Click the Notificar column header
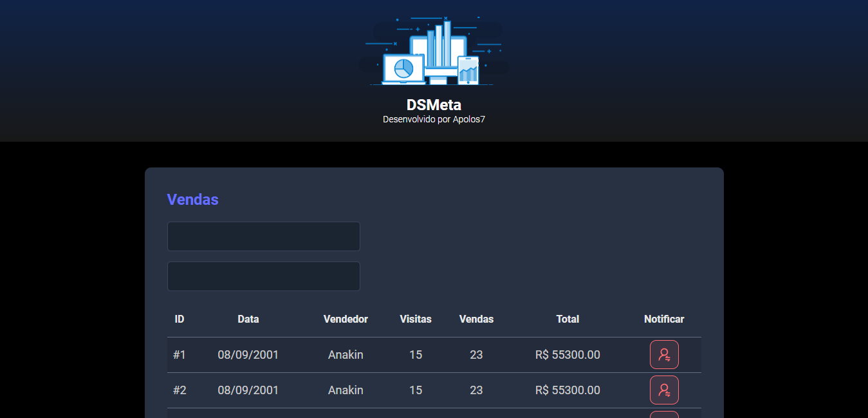 664,319
